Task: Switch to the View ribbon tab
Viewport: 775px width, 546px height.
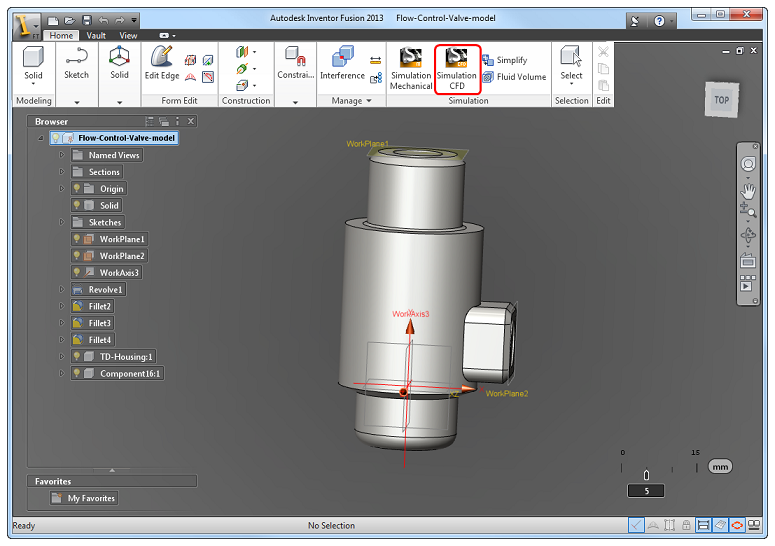Action: [128, 36]
